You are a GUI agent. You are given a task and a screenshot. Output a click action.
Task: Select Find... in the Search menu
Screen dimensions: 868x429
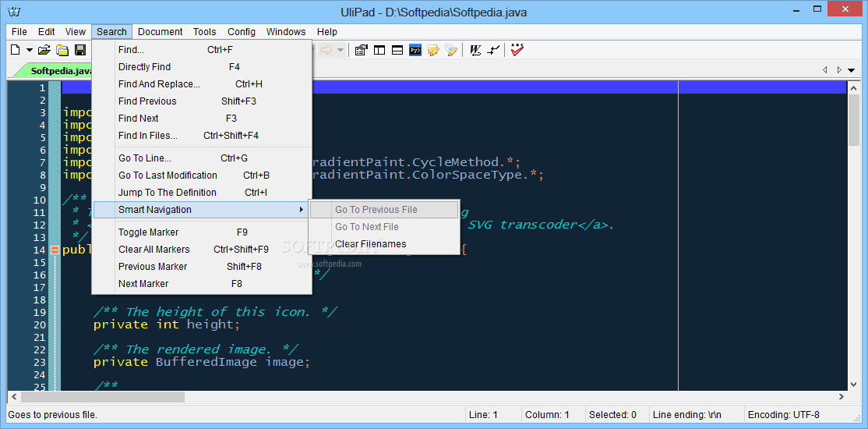(202, 49)
